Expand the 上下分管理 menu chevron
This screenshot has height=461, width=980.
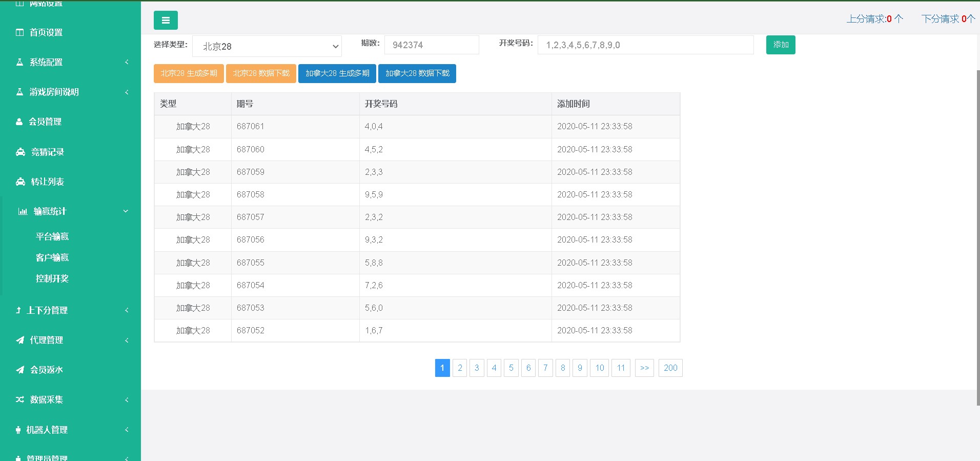(127, 310)
